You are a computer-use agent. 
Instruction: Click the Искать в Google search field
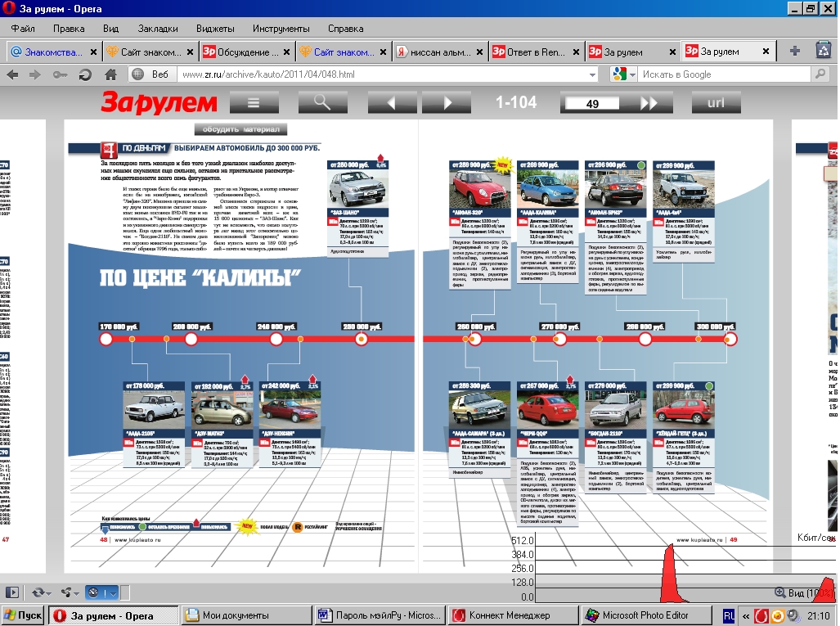point(725,74)
